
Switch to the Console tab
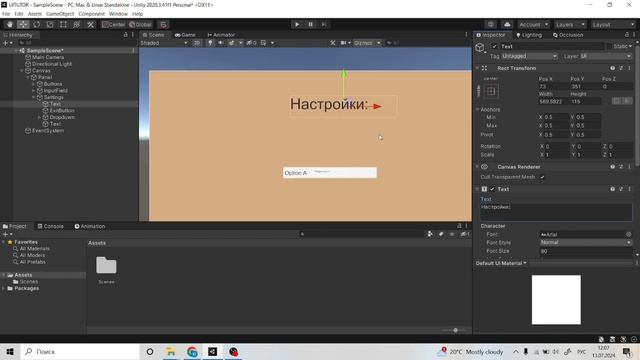[x=51, y=226]
